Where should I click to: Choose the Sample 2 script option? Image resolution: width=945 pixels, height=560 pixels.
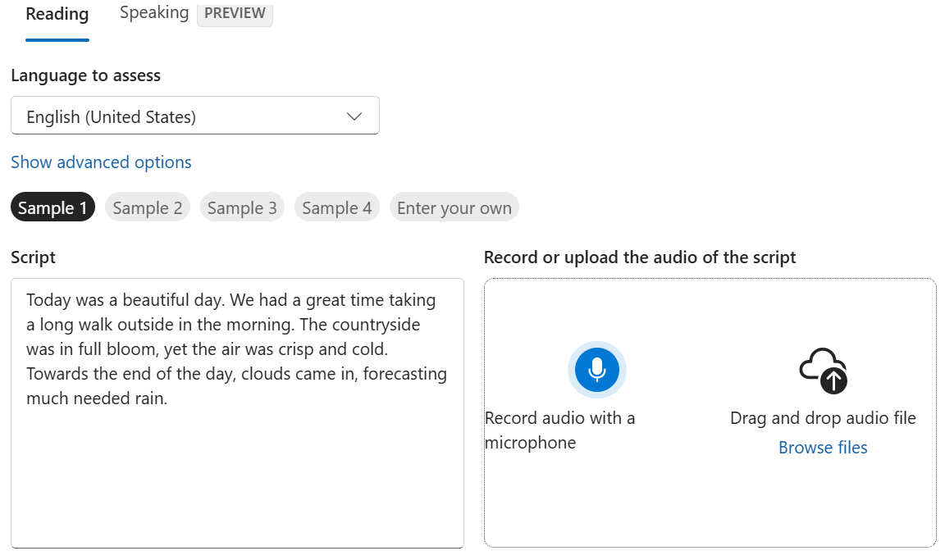(148, 208)
